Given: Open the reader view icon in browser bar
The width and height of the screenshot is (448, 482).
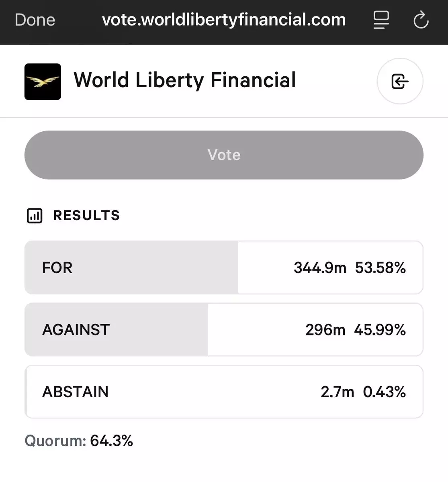Looking at the screenshot, I should (381, 20).
